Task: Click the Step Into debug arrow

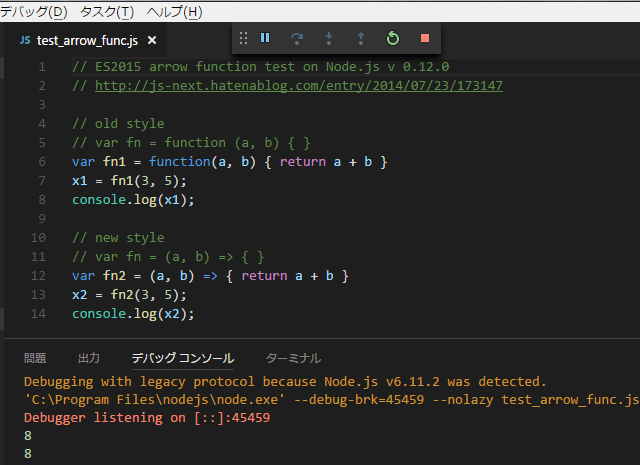Action: pyautogui.click(x=329, y=38)
